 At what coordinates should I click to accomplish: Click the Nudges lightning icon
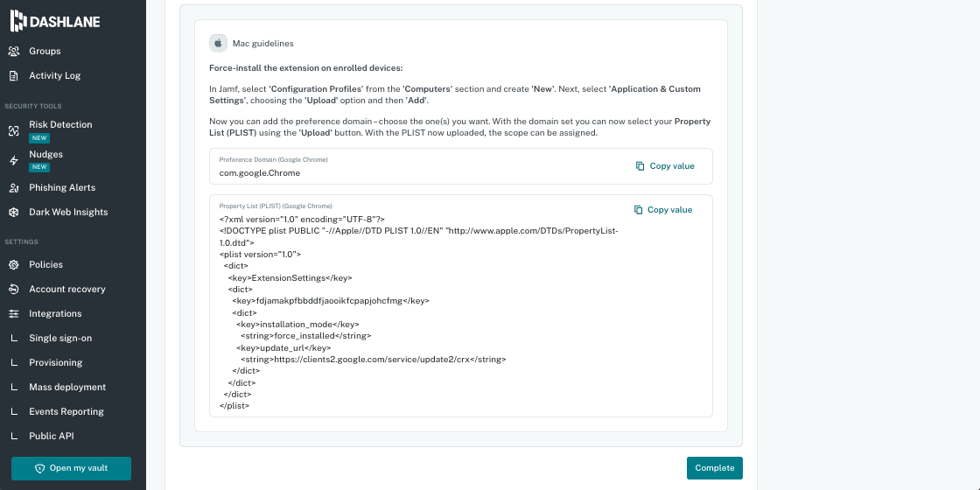(x=14, y=161)
